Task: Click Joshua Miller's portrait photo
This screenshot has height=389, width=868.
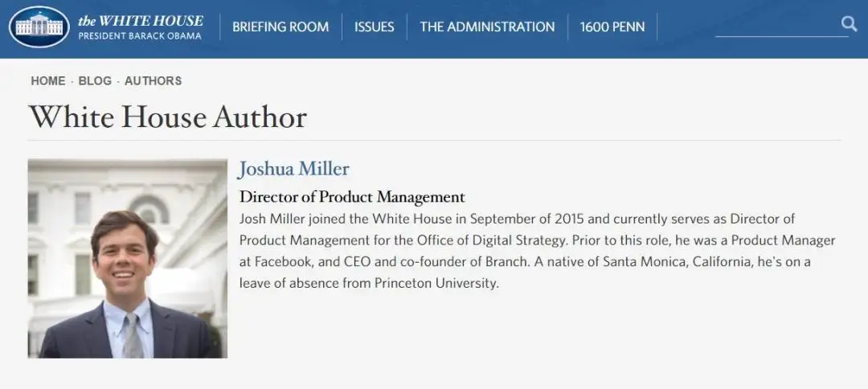Action: tap(127, 259)
